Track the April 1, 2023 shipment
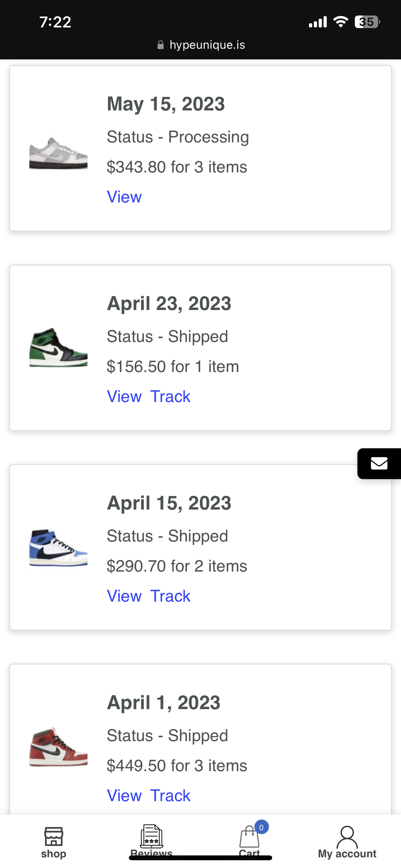The image size is (401, 868). click(170, 795)
